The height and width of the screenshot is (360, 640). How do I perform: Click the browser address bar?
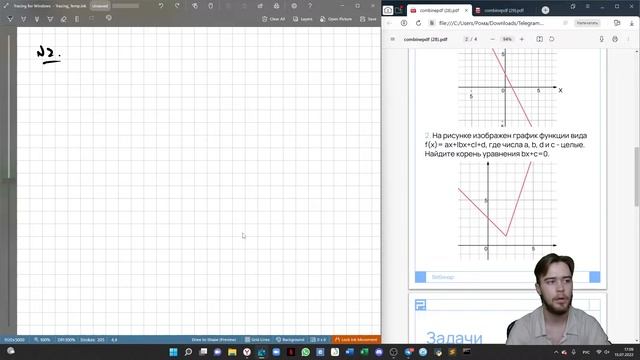pyautogui.click(x=491, y=23)
